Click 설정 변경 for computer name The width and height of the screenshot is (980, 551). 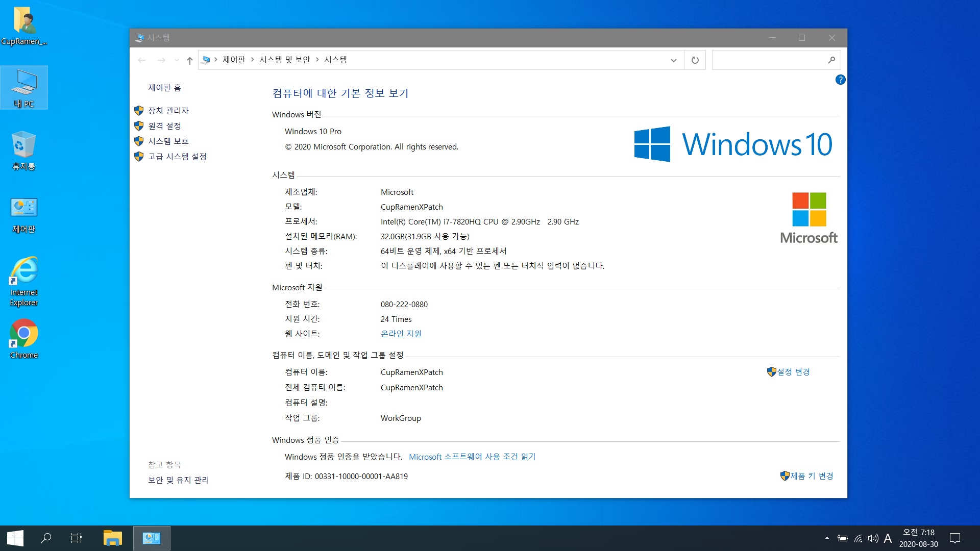pos(793,372)
